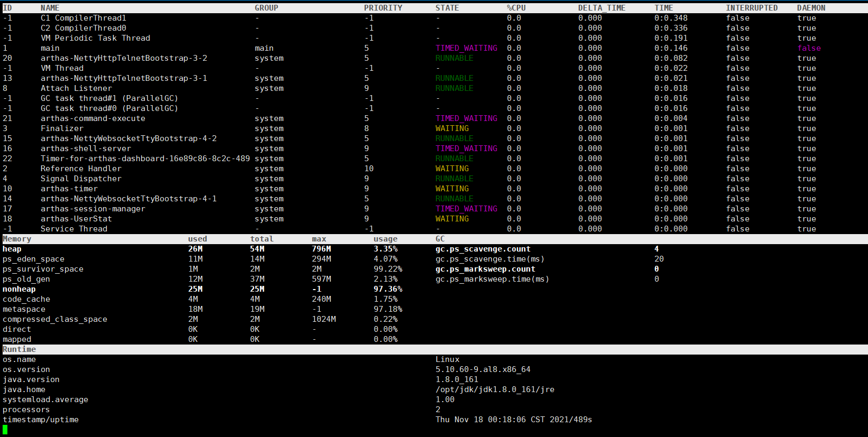Click the java.version value 1.8.0_161
The height and width of the screenshot is (437, 868).
click(x=457, y=379)
